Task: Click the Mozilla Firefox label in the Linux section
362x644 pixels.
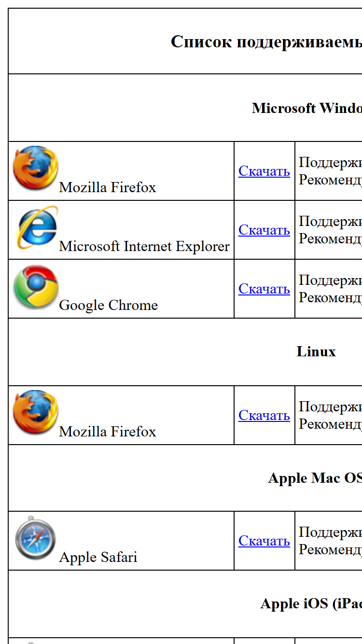Action: point(108,432)
